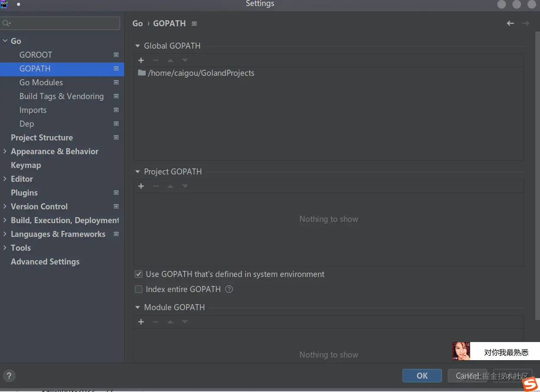Viewport: 540px width, 392px height.
Task: Click project icon next to Dep
Action: click(x=116, y=124)
